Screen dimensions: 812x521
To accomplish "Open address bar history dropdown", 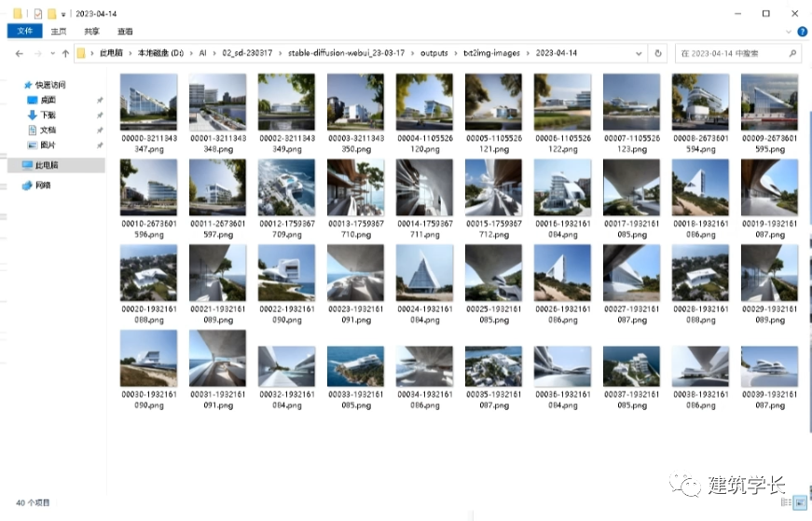I will (x=639, y=53).
